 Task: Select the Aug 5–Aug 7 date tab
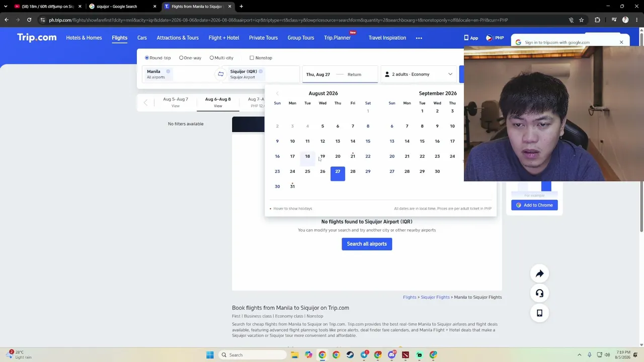coord(176,102)
